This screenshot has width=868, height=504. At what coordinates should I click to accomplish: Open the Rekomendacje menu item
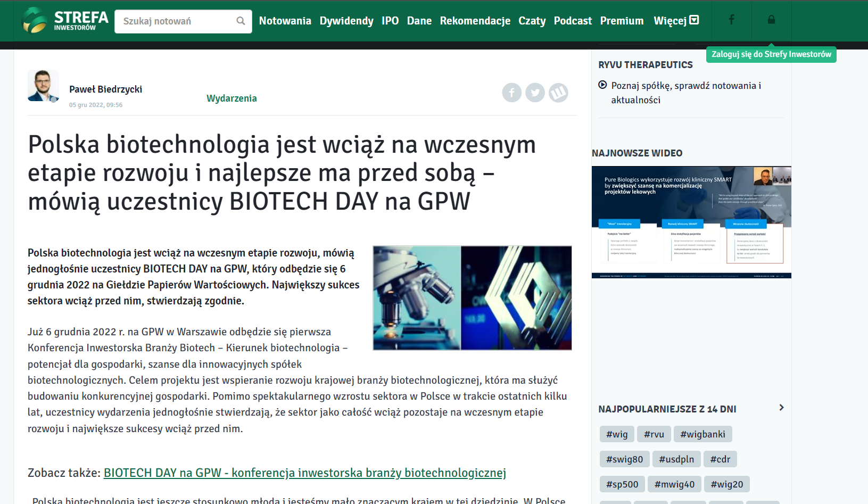pos(475,21)
